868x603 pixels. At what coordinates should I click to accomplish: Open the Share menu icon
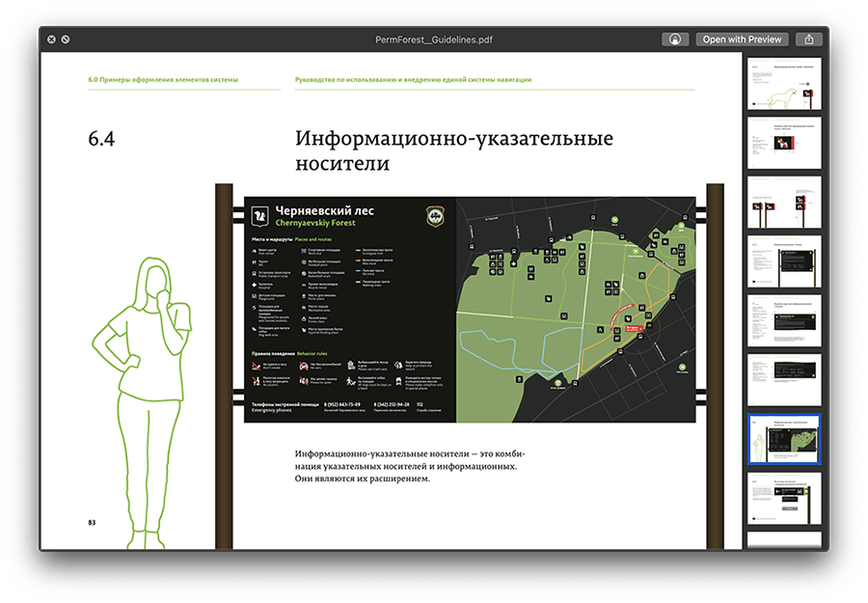click(809, 40)
